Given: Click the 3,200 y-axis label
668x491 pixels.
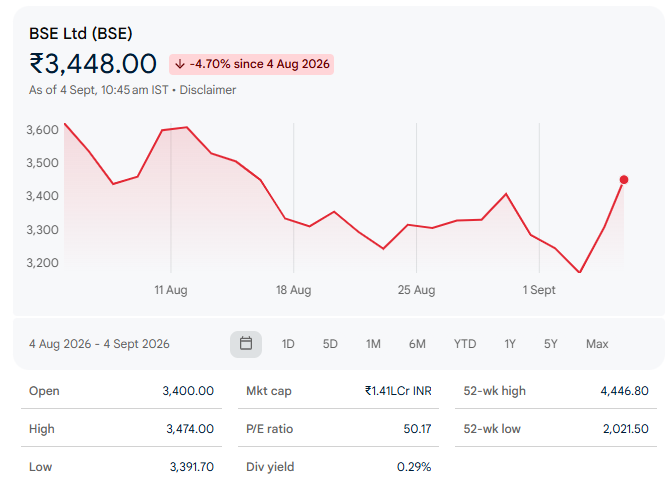Looking at the screenshot, I should 42,263.
